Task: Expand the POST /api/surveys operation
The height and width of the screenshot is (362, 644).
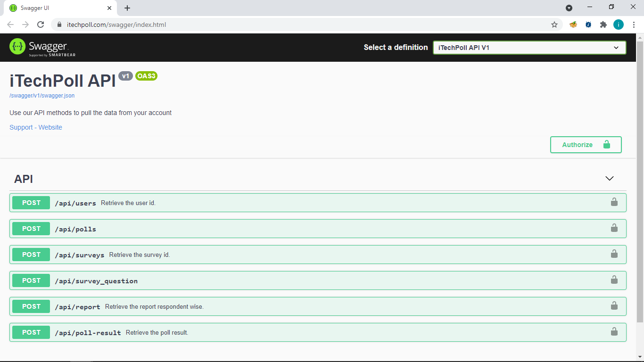Action: pos(318,255)
